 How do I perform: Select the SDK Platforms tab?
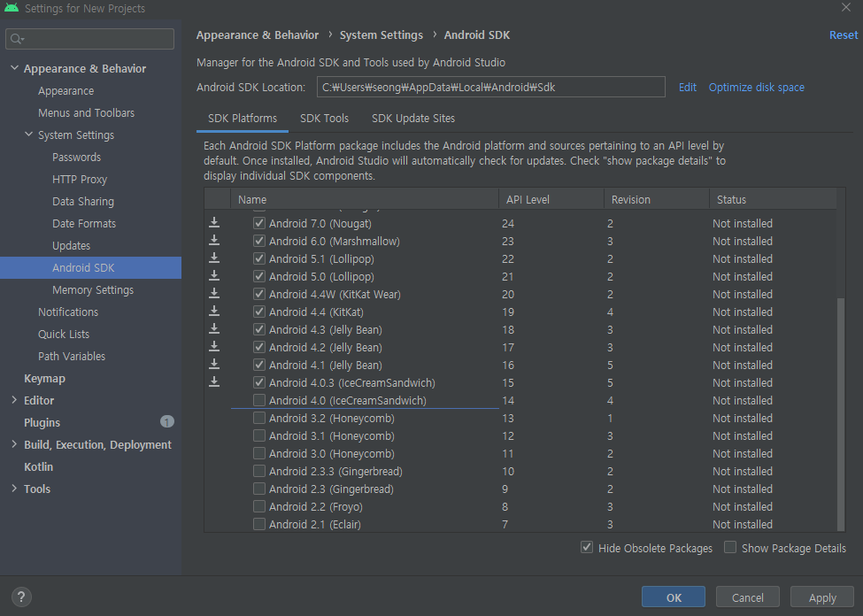243,119
